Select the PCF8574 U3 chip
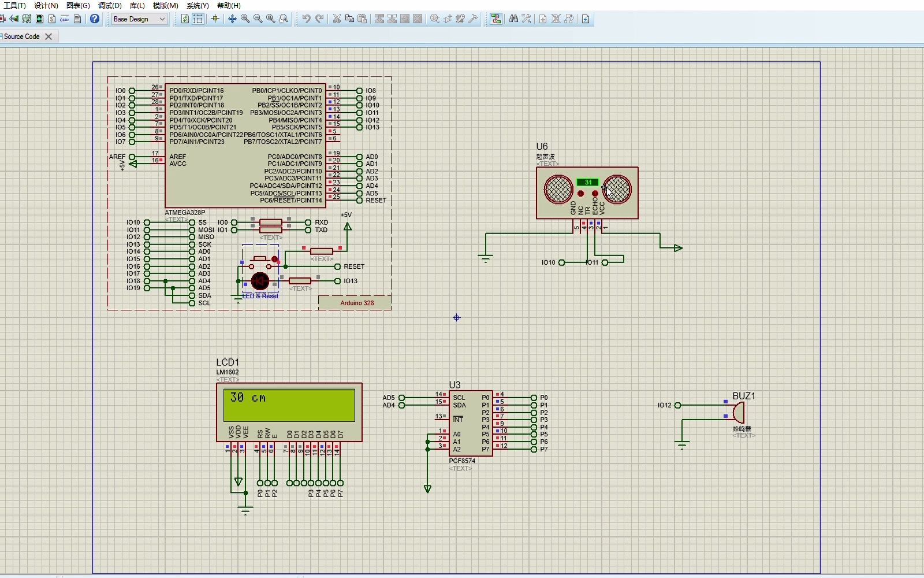The image size is (924, 578). tap(471, 423)
